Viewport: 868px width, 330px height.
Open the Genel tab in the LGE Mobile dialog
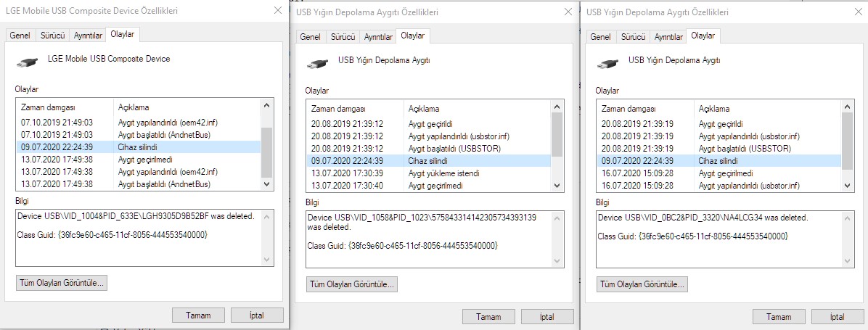[x=20, y=35]
